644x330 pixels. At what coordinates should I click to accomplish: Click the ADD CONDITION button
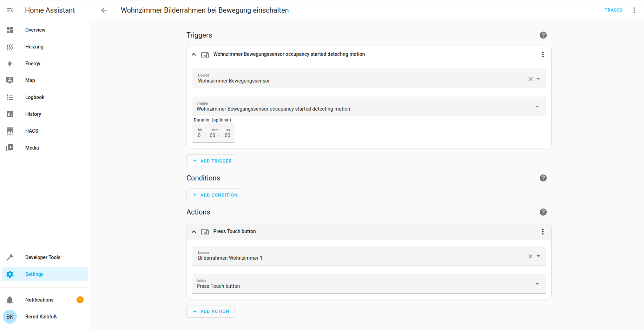pos(215,195)
